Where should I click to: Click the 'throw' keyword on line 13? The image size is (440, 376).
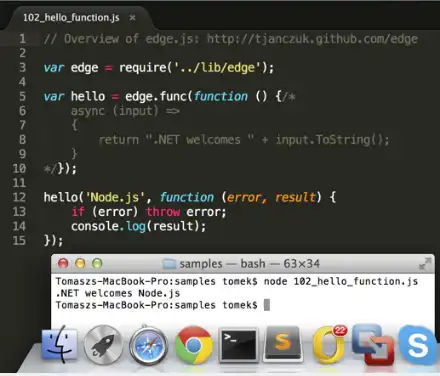point(163,212)
